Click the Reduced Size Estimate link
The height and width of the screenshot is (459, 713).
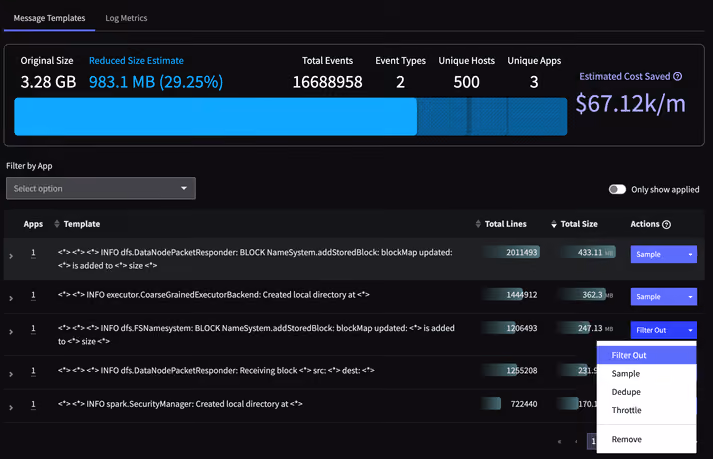tap(136, 61)
